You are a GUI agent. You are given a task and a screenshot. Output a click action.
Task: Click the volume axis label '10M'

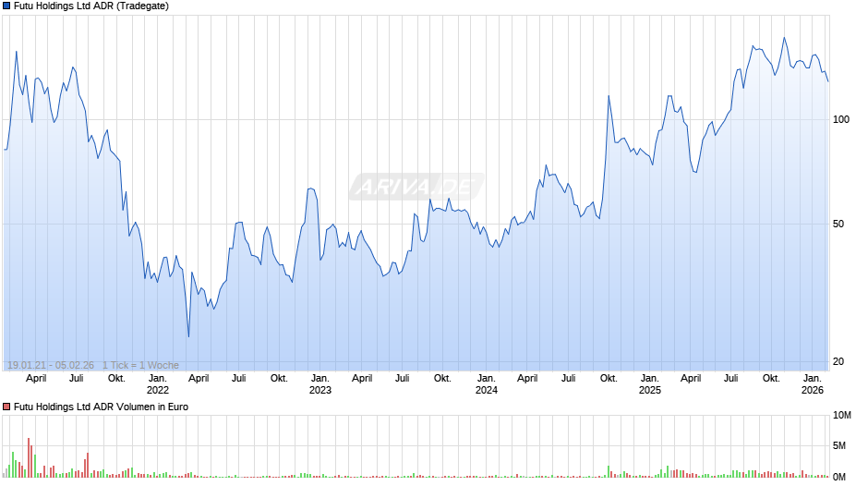point(842,416)
